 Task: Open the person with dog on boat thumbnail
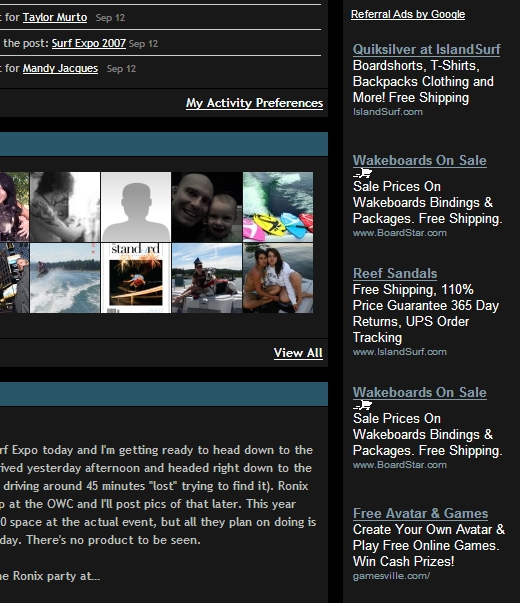(207, 278)
